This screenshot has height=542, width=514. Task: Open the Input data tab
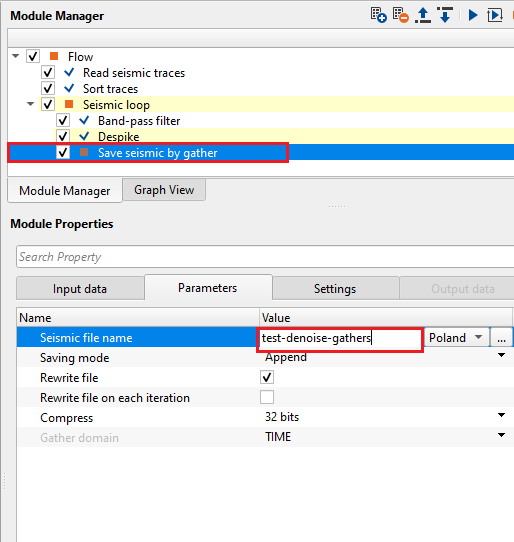coord(80,289)
